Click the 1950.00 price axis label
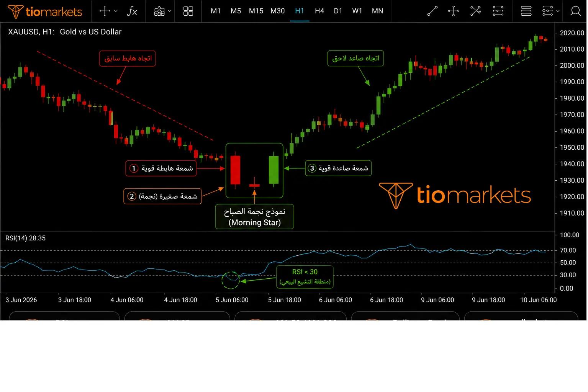The width and height of the screenshot is (588, 392). [x=572, y=147]
